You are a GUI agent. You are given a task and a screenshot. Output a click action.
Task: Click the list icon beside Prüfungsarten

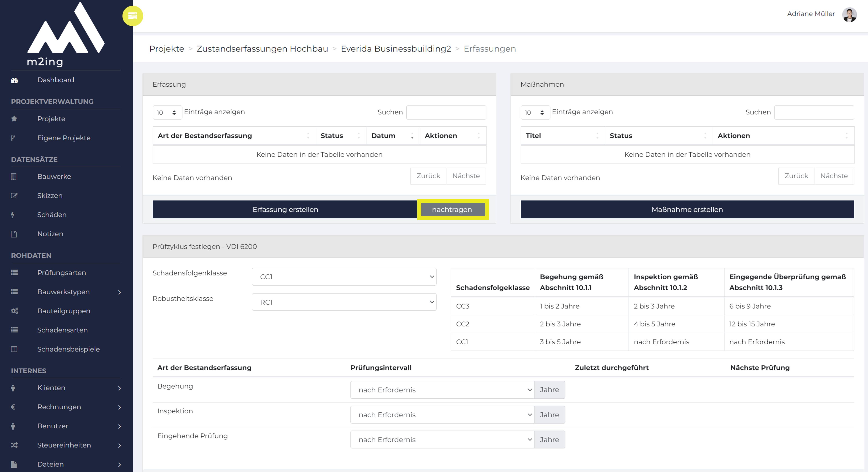(14, 273)
